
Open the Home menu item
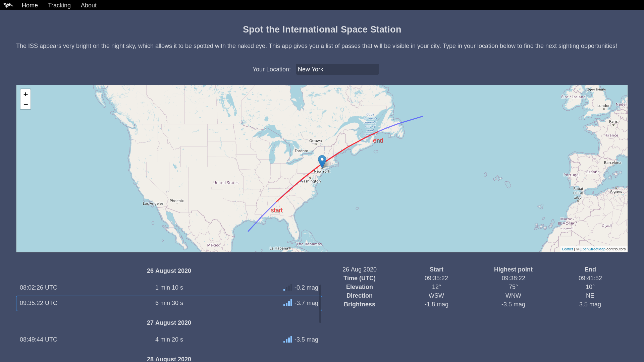click(30, 5)
